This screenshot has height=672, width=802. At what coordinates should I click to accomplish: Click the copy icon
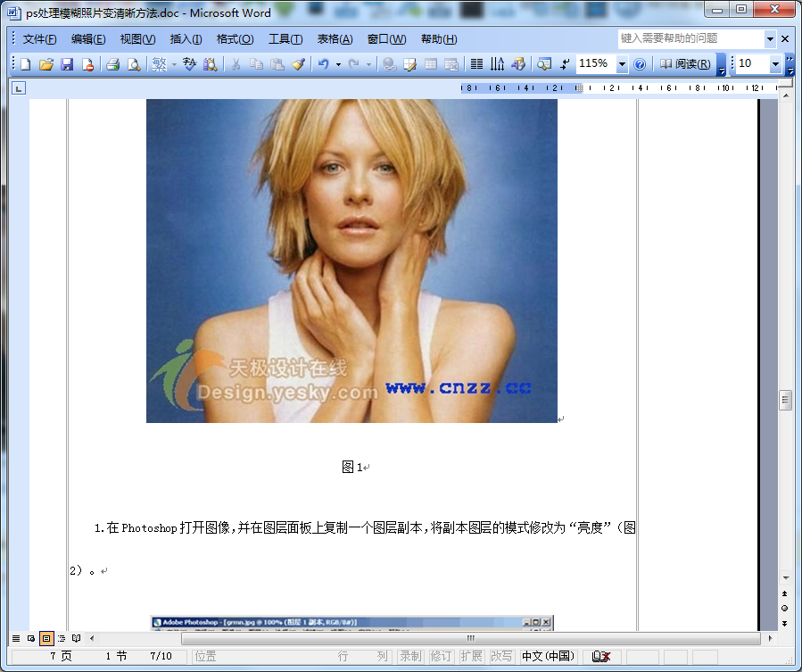(x=256, y=64)
